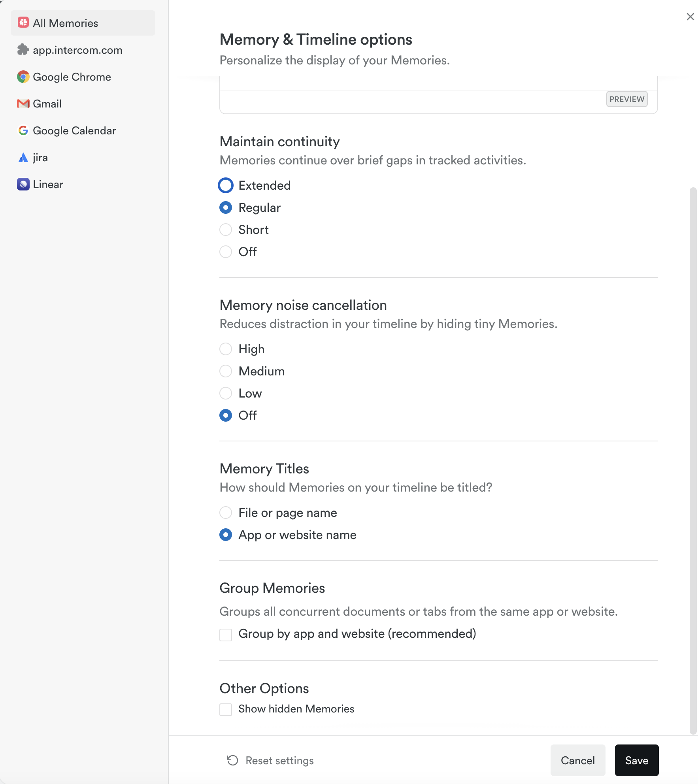Screen dimensions: 698x784
Task: Select Extended for Maintain continuity
Action: point(226,185)
